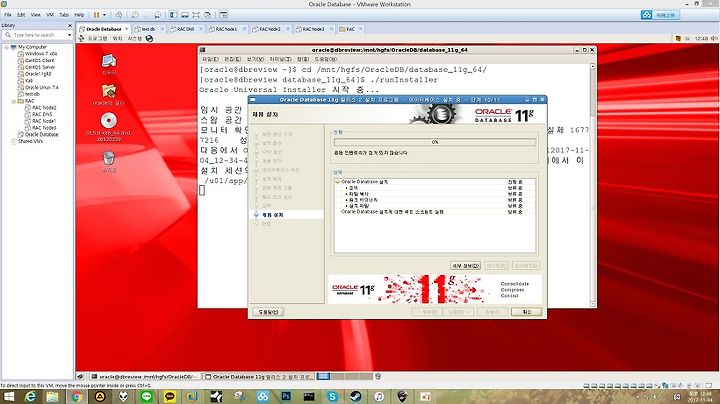Open the Edit menu in VMware

21,15
